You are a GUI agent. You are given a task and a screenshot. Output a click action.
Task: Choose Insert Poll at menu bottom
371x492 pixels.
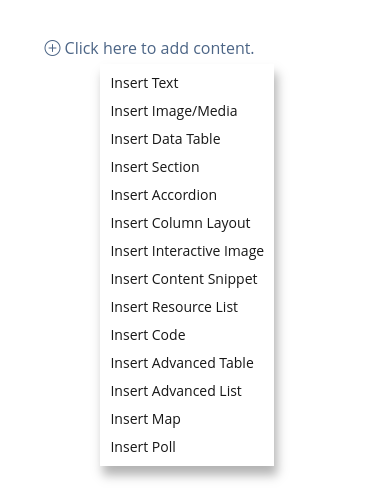coord(187,447)
